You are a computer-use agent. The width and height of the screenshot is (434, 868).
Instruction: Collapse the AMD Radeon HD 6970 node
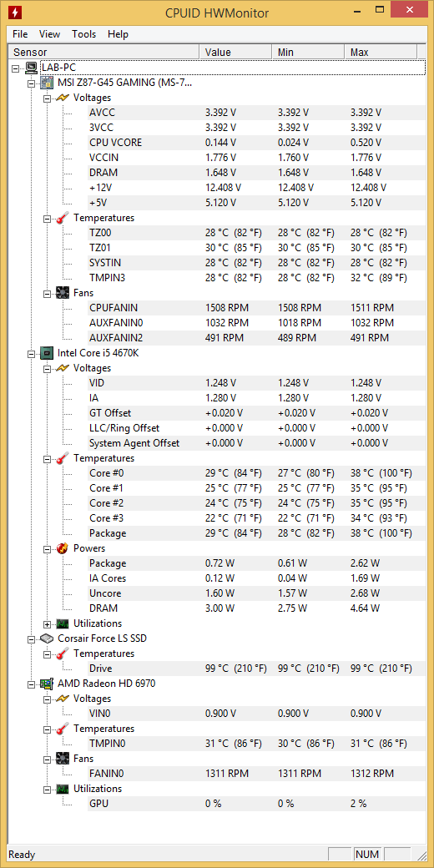32,684
